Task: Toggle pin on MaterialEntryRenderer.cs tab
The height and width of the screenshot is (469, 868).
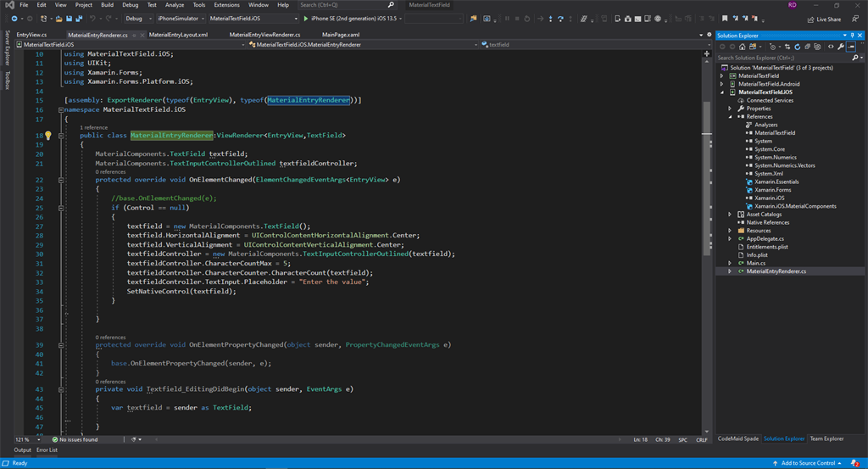Action: (134, 35)
